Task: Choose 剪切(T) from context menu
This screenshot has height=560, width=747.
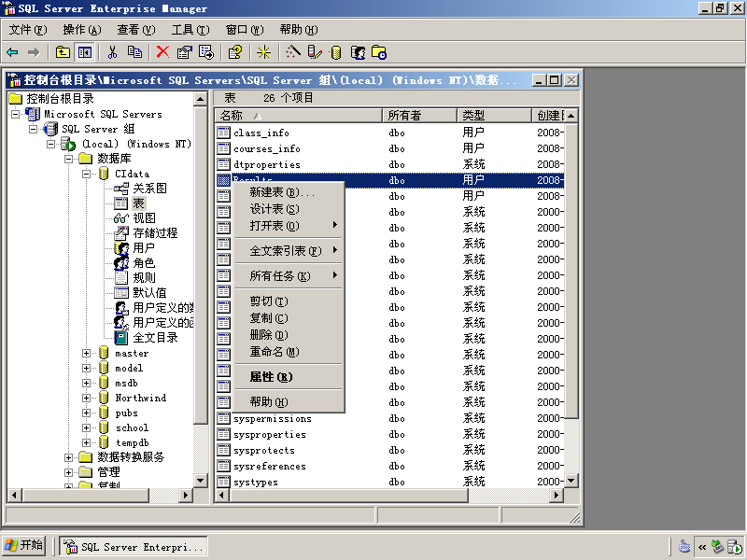Action: 289,301
